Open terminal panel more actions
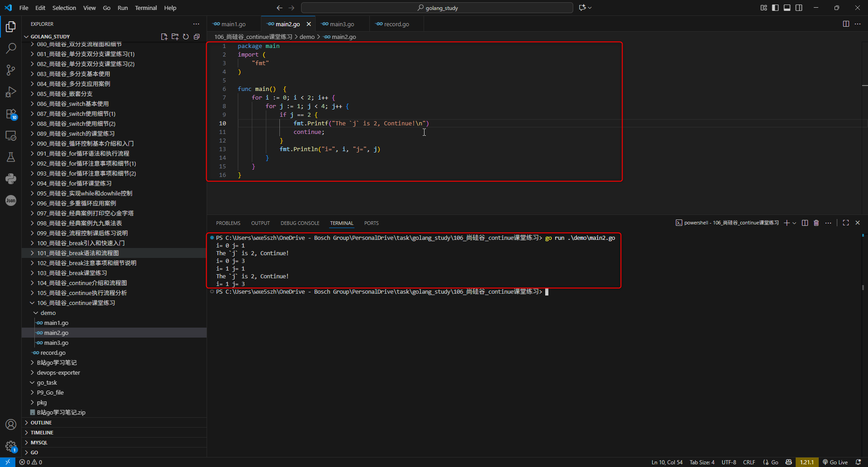The width and height of the screenshot is (868, 467). pyautogui.click(x=828, y=223)
